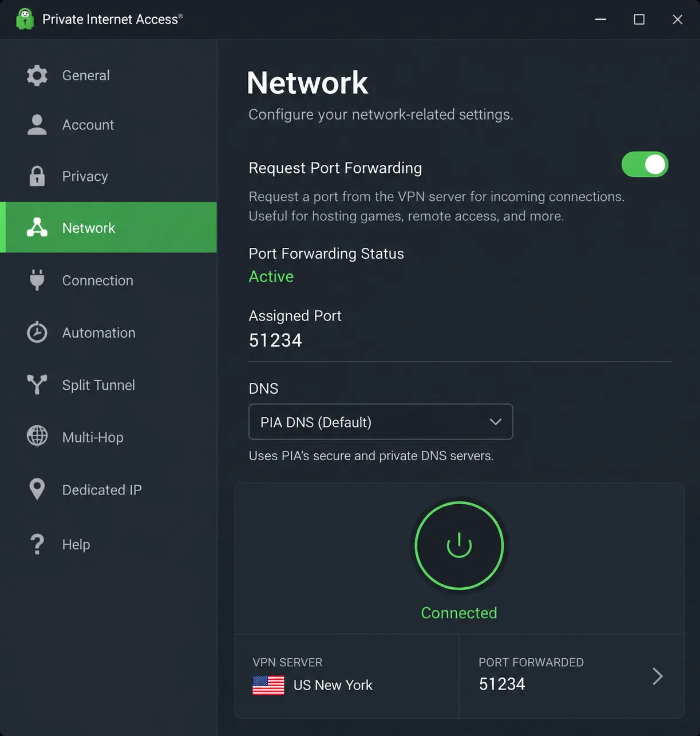Click the Request Port Forwarding label
The image size is (700, 736).
(335, 168)
